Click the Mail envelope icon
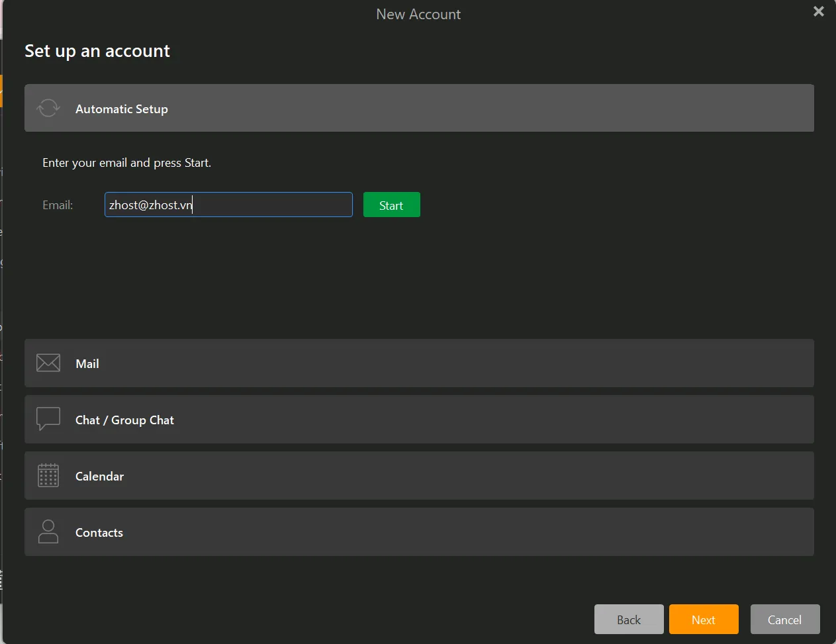This screenshot has height=644, width=836. point(48,363)
